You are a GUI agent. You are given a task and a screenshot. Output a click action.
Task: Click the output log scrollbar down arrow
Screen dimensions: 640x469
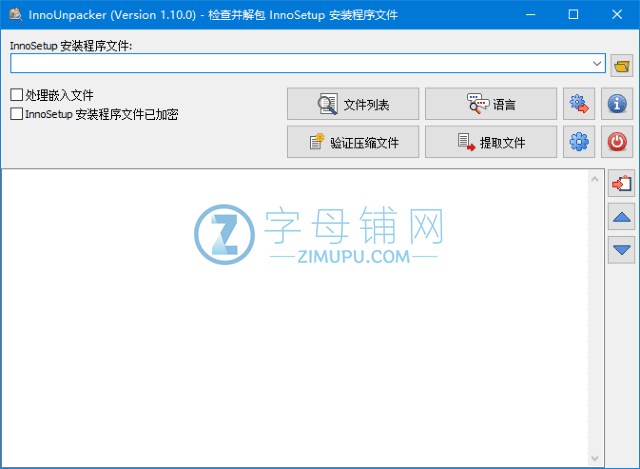point(595,458)
